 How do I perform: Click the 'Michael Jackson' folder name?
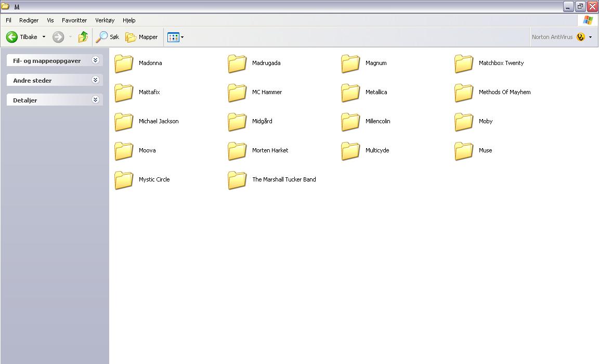pos(159,121)
